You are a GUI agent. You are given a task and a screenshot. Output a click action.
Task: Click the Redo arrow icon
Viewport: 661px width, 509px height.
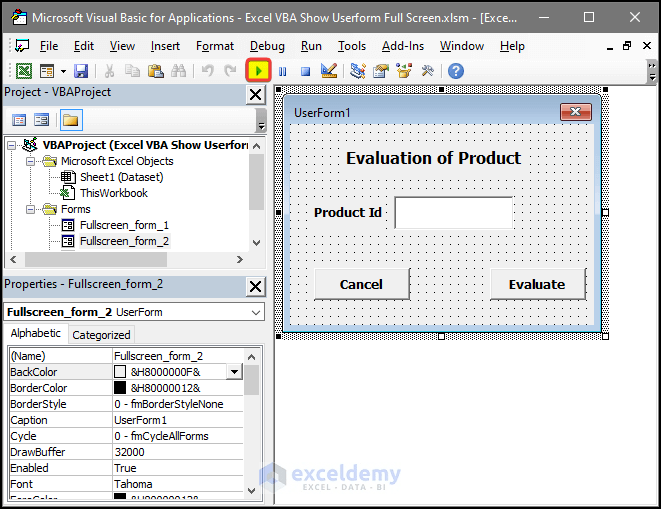pyautogui.click(x=230, y=71)
